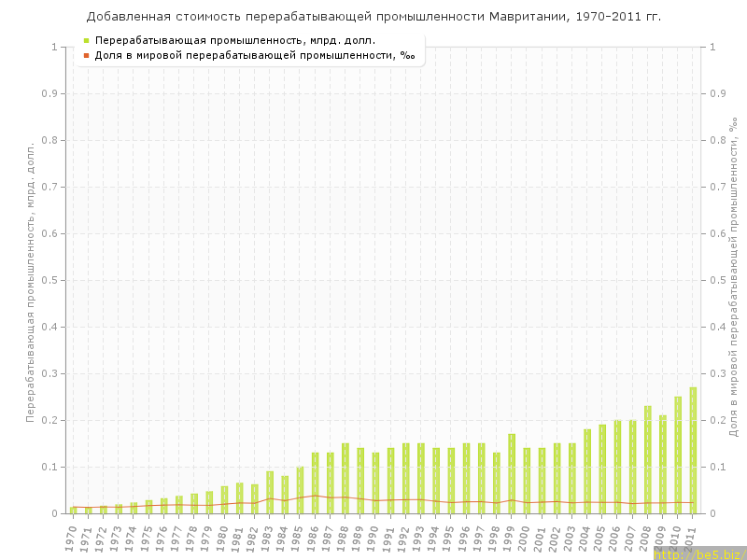Select the 2010 bar

pyautogui.click(x=678, y=455)
